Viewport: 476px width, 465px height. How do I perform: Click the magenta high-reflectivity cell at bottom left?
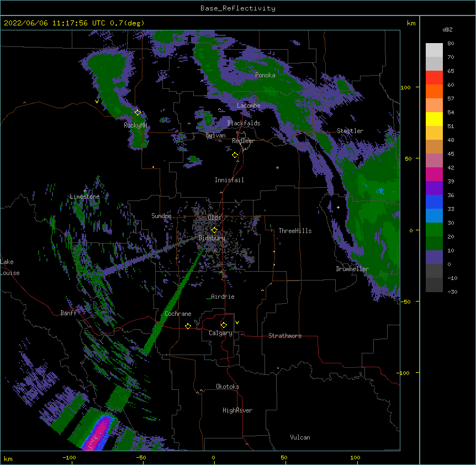pos(99,434)
